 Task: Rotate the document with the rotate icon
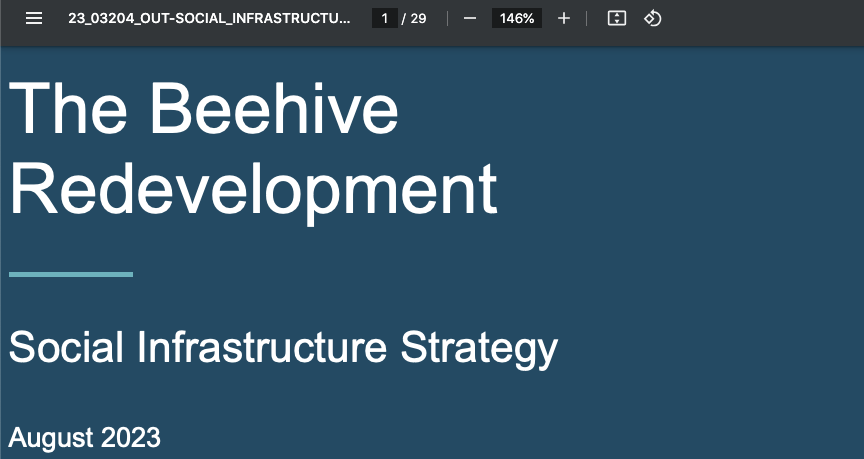coord(653,19)
